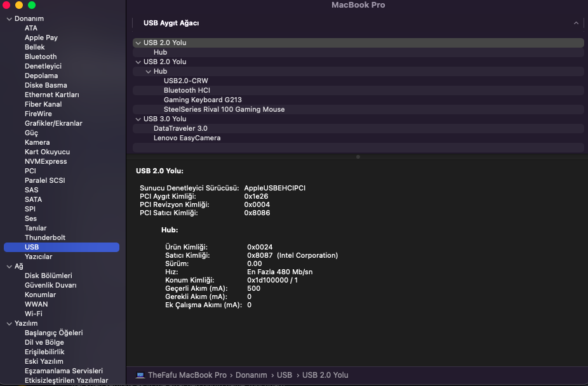Select SteelSeries Rival 100 Gaming Mouse
This screenshot has height=386, width=588.
(224, 109)
